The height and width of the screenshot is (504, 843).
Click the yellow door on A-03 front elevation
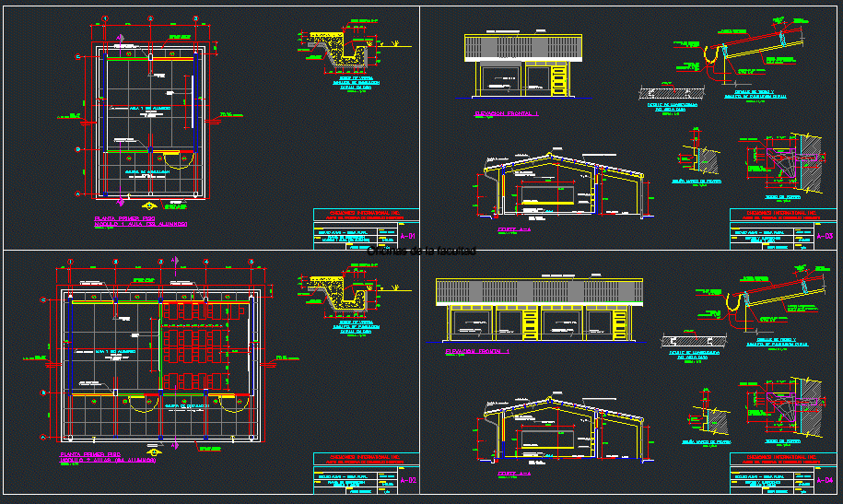[x=559, y=79]
